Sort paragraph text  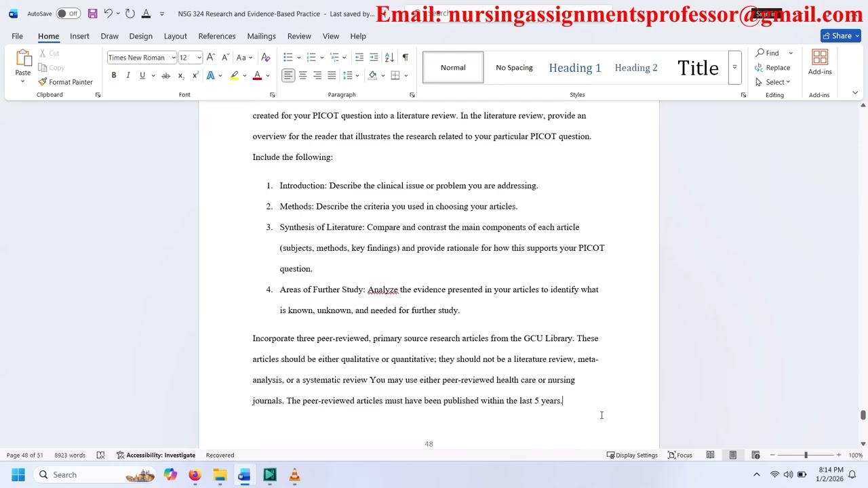click(x=389, y=58)
